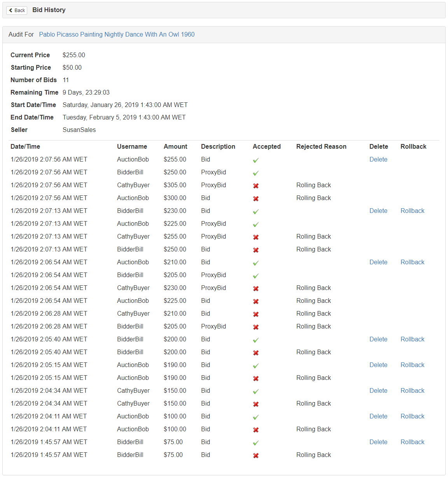Viewport: 448px width, 478px height.
Task: Click accepted checkmark for BidderBill's $200.00 bid
Action: [x=256, y=340]
